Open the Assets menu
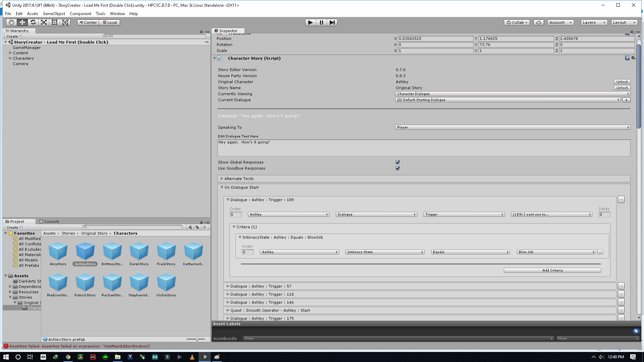Screen dimensions: 644x362 (x=33, y=14)
